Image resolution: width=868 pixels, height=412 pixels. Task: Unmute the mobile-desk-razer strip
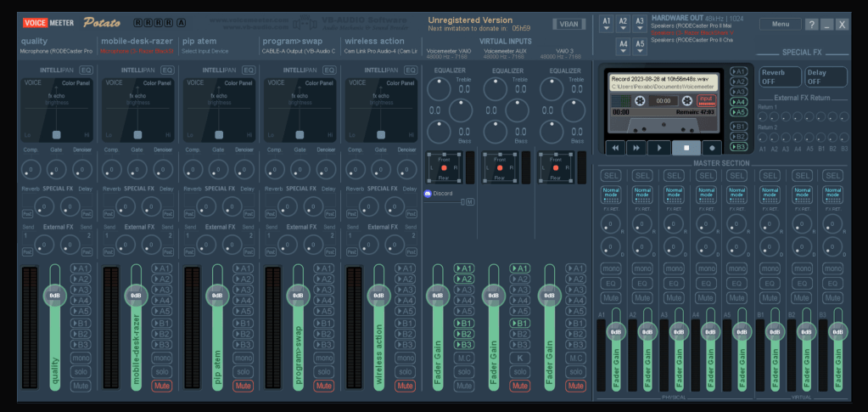(x=162, y=386)
